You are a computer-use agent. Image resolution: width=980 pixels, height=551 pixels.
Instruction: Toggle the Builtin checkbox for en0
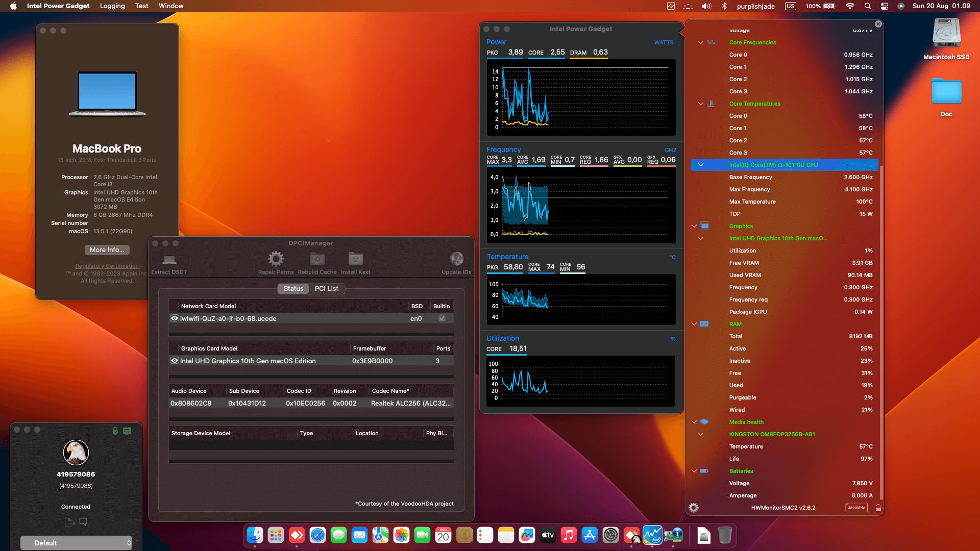click(x=442, y=318)
